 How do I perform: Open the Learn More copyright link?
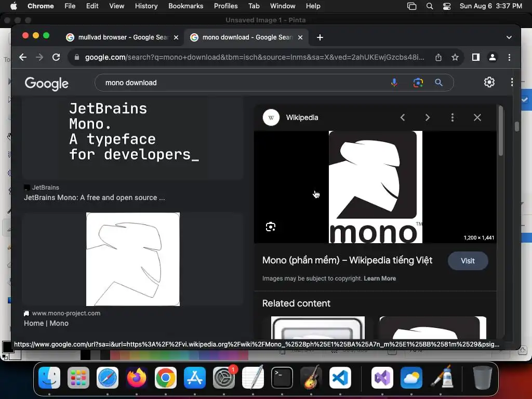tap(380, 278)
